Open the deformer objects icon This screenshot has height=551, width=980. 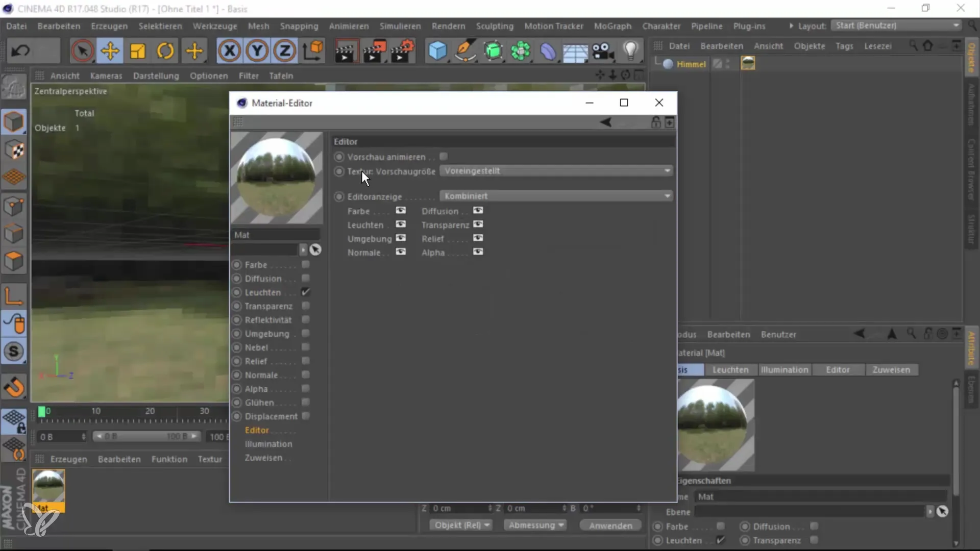(548, 51)
